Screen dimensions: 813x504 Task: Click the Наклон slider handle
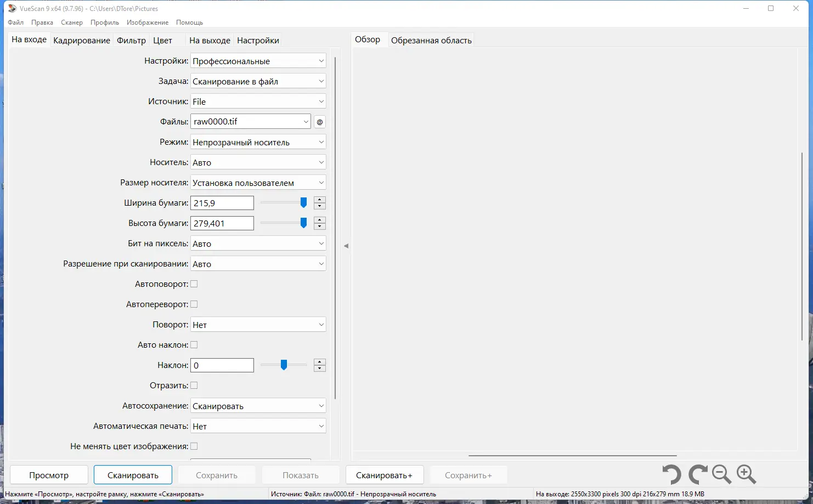(x=284, y=365)
